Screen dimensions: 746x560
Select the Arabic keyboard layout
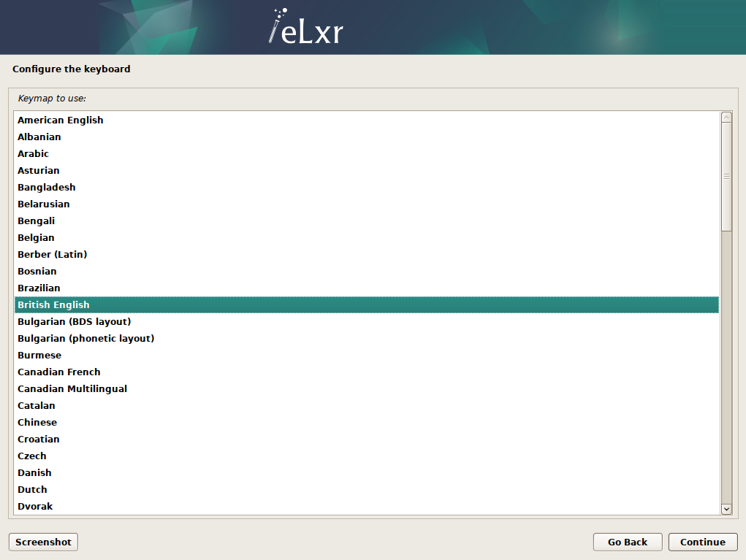click(33, 153)
